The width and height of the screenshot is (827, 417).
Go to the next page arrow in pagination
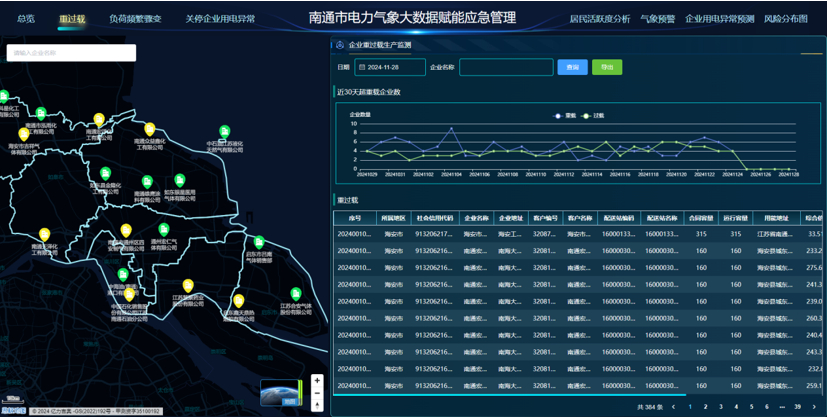click(814, 406)
